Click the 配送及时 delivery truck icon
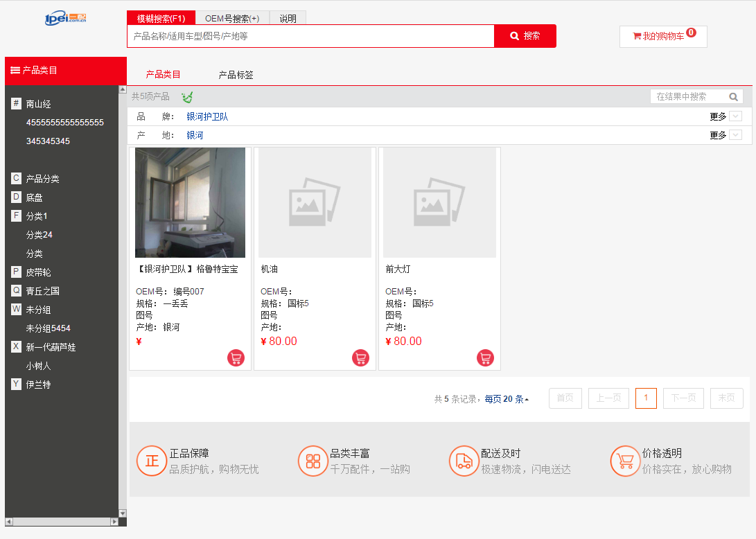The image size is (756, 539). click(x=462, y=461)
